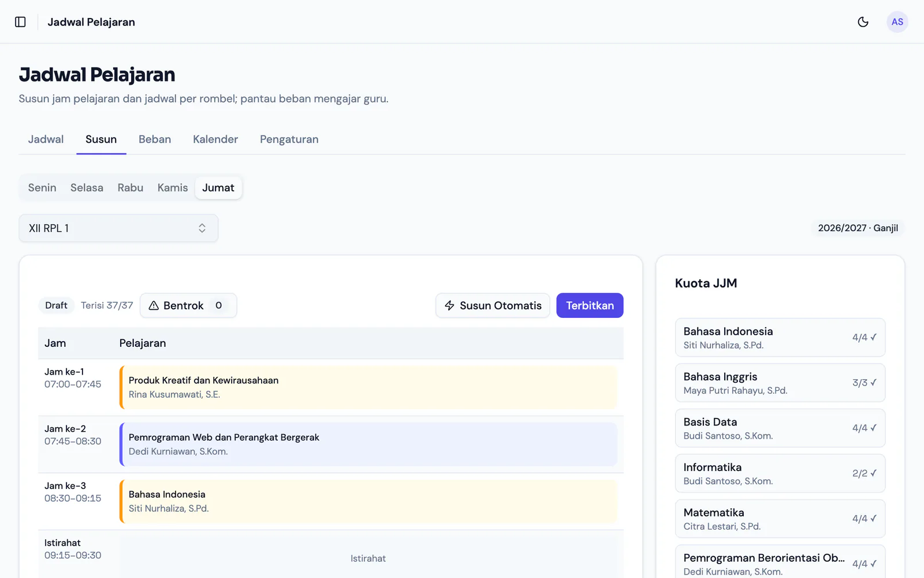Toggle the sidebar panel icon
The height and width of the screenshot is (578, 924).
[20, 22]
